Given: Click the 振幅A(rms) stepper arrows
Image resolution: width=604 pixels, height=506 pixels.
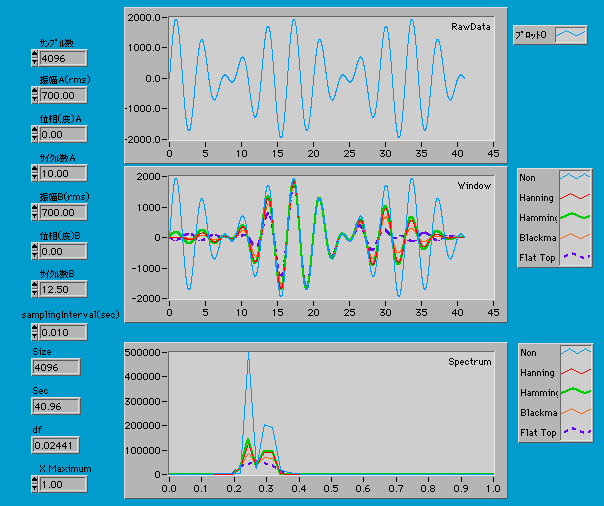Looking at the screenshot, I should coord(35,96).
